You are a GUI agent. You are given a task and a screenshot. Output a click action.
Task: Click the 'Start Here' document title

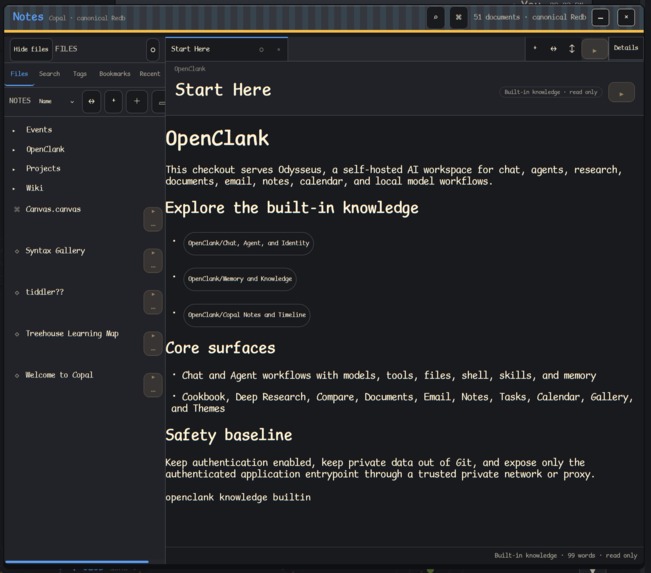tap(223, 90)
